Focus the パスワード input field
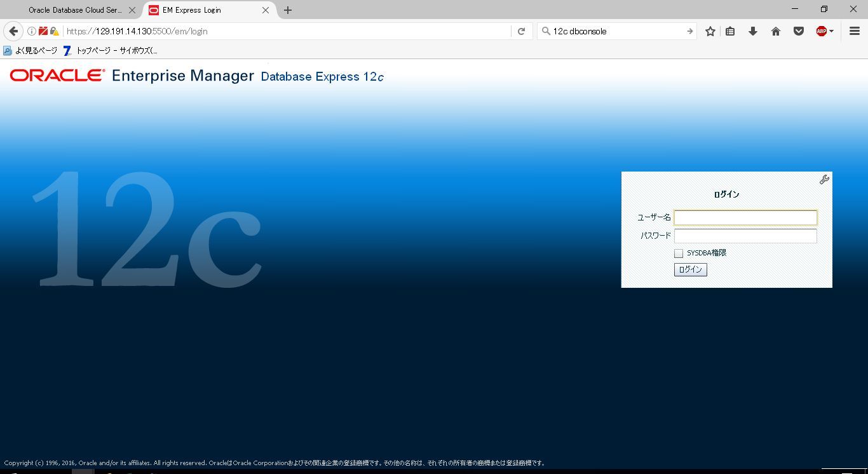Image resolution: width=868 pixels, height=474 pixels. click(745, 236)
